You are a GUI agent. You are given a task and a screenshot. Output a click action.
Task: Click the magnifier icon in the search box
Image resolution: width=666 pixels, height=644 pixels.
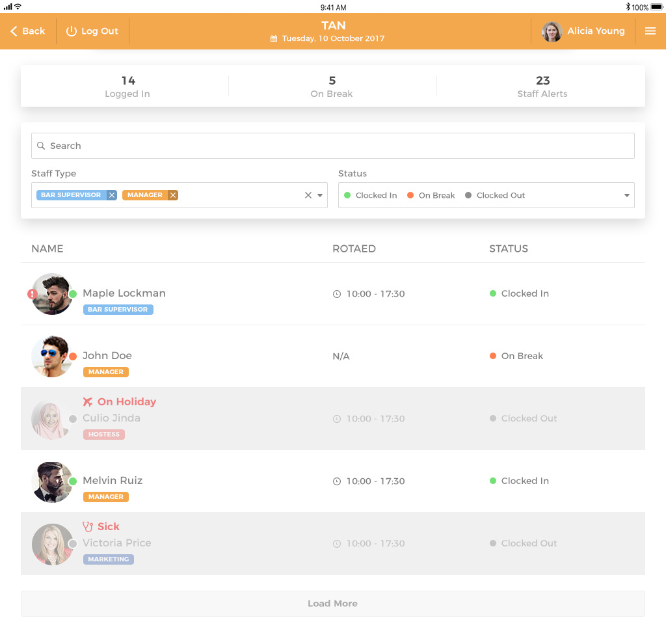[41, 146]
